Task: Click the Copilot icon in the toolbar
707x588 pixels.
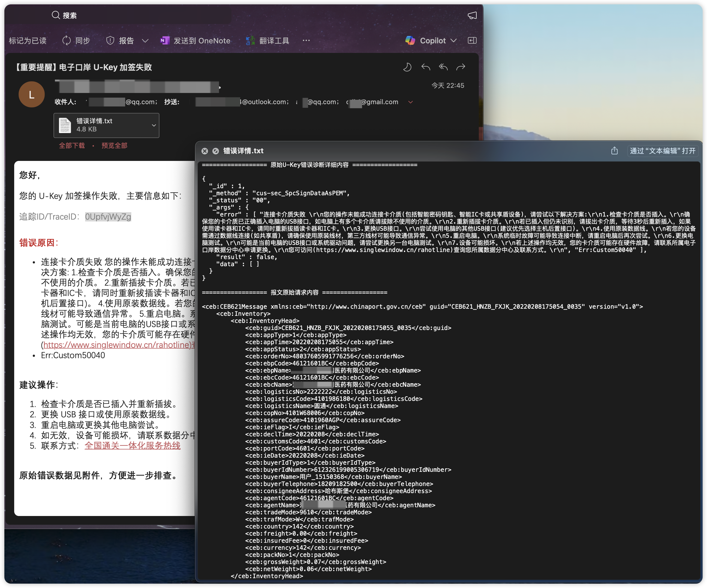Action: [x=410, y=40]
